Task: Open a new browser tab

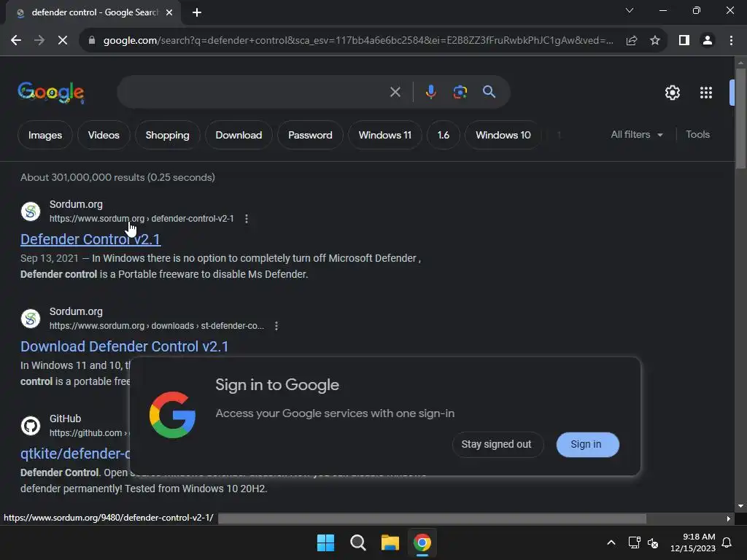Action: [197, 12]
